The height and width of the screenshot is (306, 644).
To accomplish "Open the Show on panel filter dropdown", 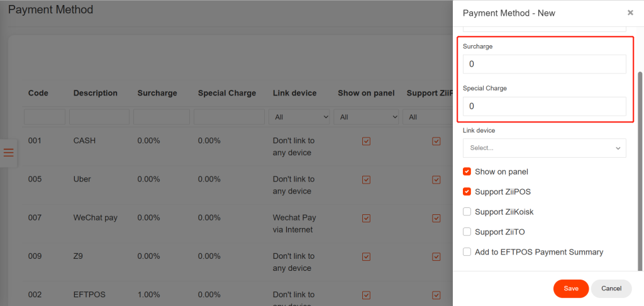I will click(367, 117).
